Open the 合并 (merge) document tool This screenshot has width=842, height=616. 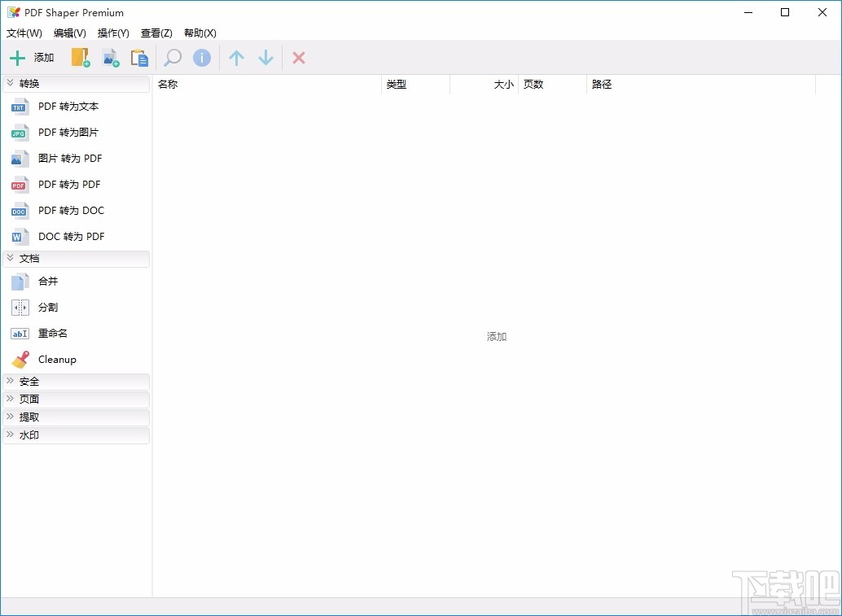pyautogui.click(x=47, y=281)
